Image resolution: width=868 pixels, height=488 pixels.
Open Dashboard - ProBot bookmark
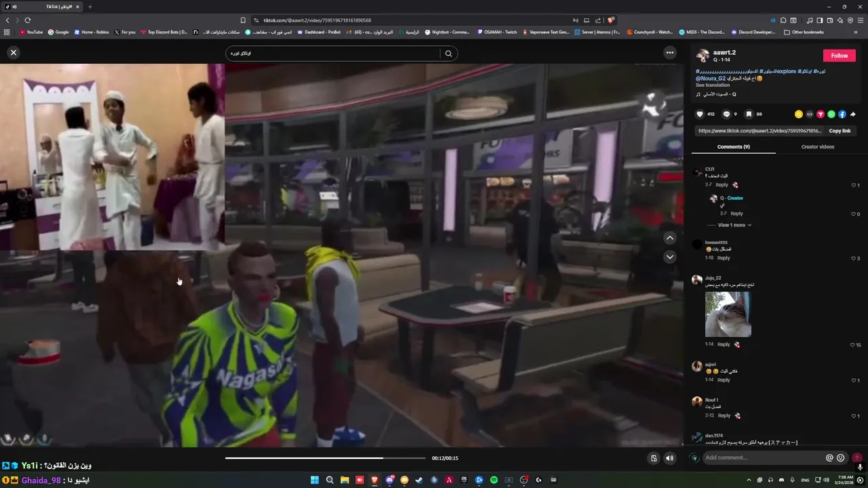coord(319,32)
